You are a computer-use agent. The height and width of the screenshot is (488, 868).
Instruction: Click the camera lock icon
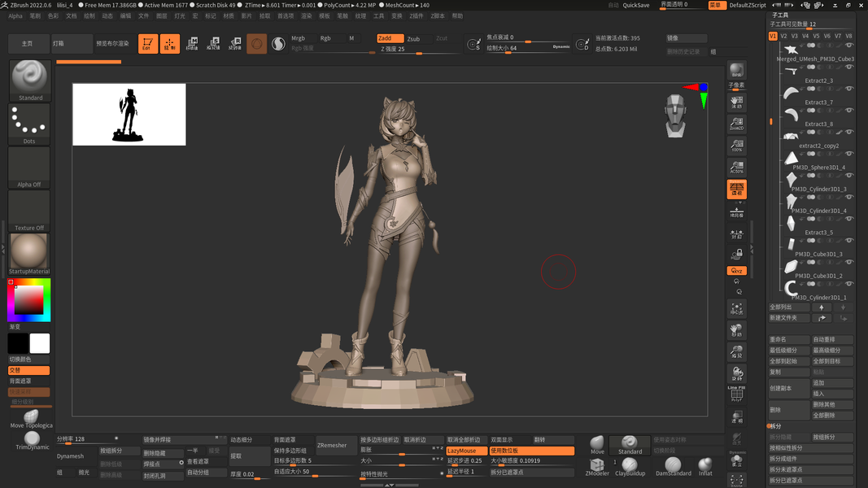(x=737, y=254)
